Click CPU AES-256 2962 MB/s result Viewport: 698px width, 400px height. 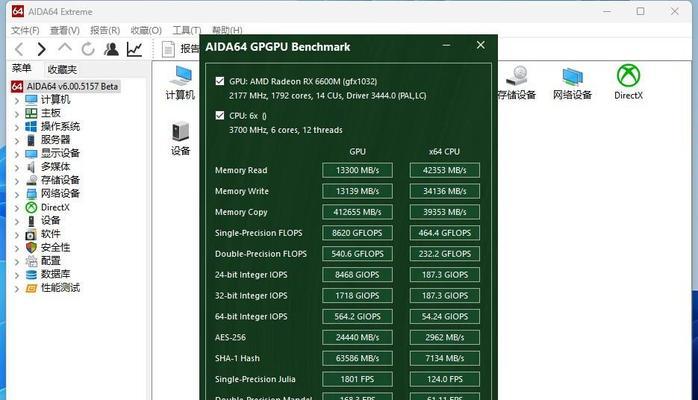[445, 338]
